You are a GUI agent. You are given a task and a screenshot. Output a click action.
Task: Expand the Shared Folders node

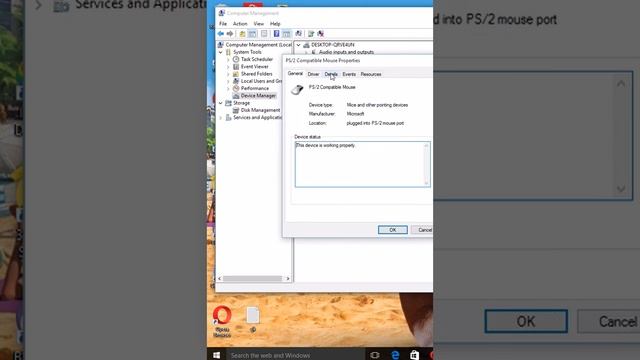click(x=228, y=74)
